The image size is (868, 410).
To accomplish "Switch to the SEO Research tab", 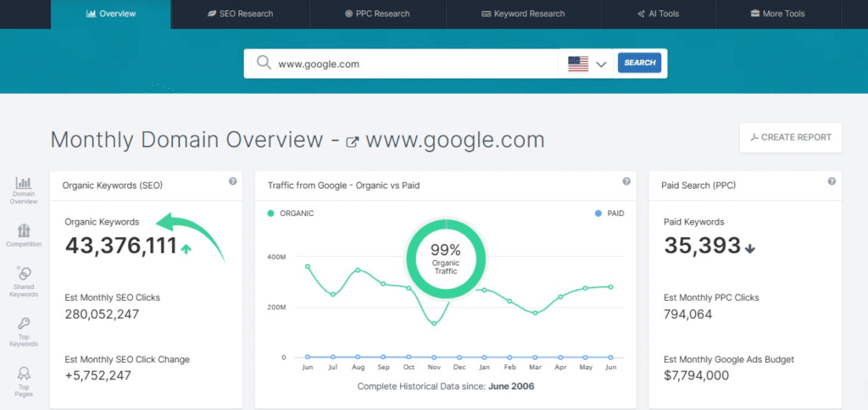I will pyautogui.click(x=240, y=14).
